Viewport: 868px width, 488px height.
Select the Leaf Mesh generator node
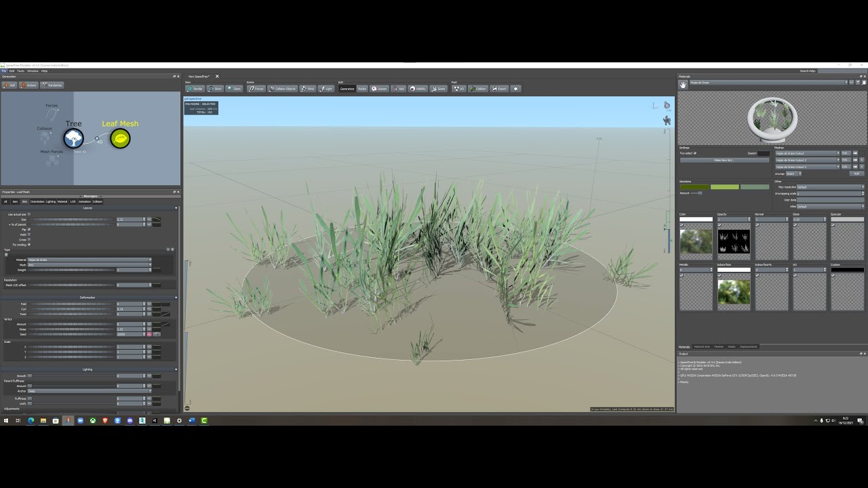tap(120, 138)
